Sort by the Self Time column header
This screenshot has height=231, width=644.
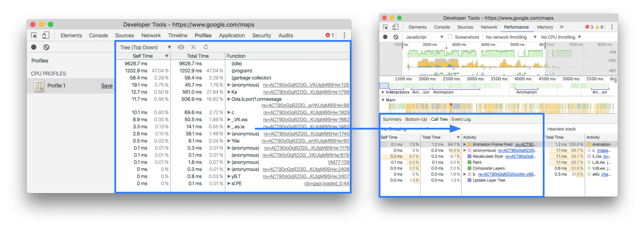pos(143,56)
